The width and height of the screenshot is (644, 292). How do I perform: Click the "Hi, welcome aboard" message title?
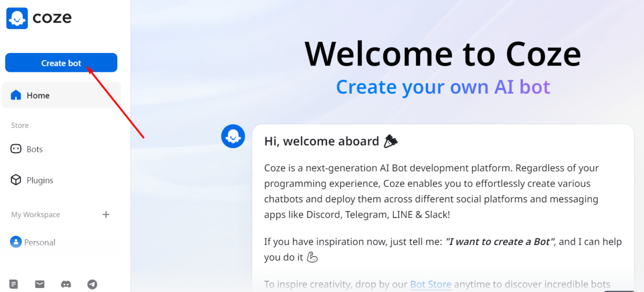(322, 141)
